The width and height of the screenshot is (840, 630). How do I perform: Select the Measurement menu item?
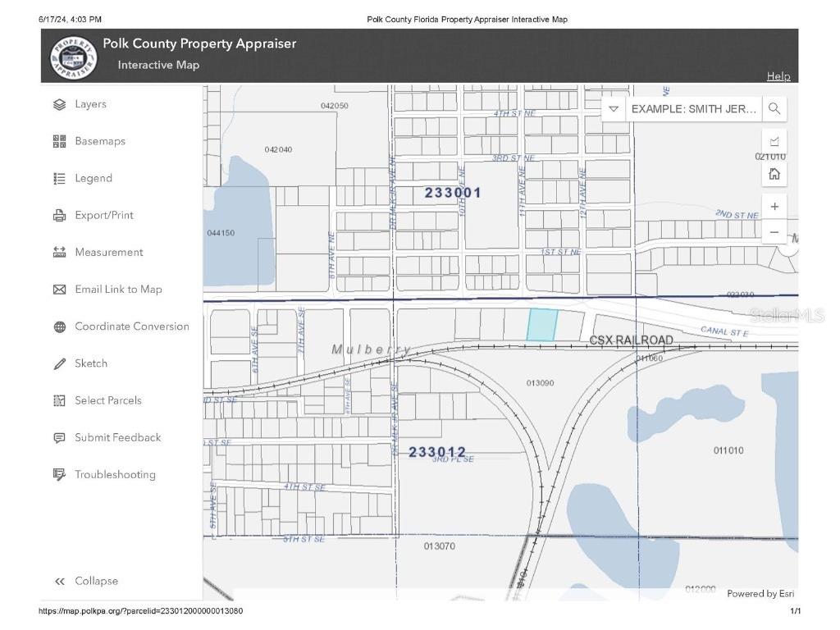pyautogui.click(x=109, y=252)
